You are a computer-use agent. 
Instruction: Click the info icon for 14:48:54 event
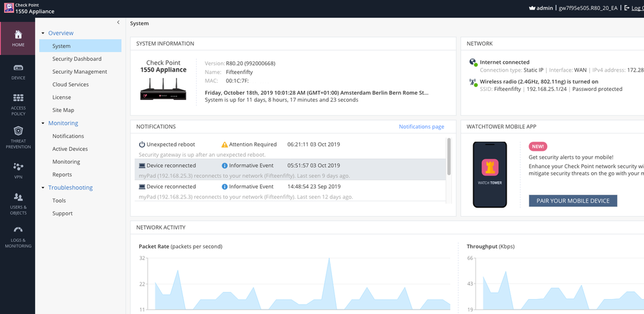coord(224,186)
